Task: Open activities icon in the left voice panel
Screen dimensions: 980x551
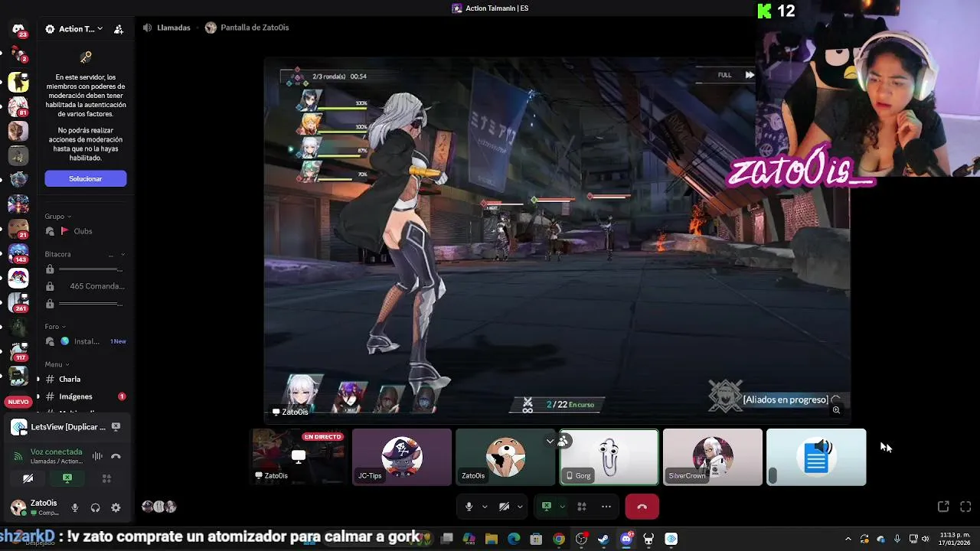Action: pyautogui.click(x=106, y=478)
